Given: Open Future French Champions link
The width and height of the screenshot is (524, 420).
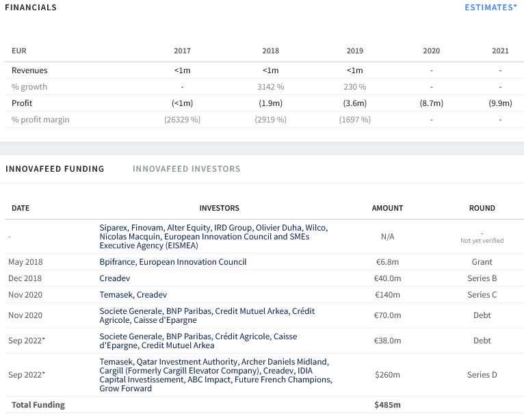Looking at the screenshot, I should [283, 380].
